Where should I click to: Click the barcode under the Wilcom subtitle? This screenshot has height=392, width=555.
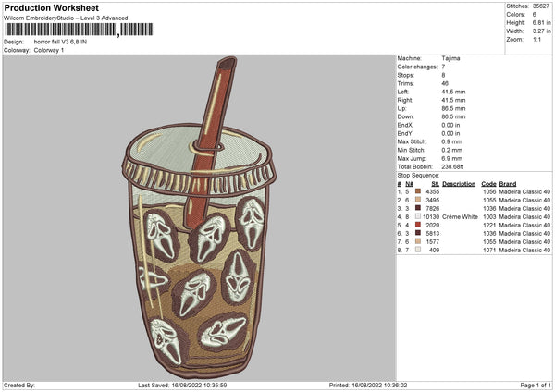point(79,30)
